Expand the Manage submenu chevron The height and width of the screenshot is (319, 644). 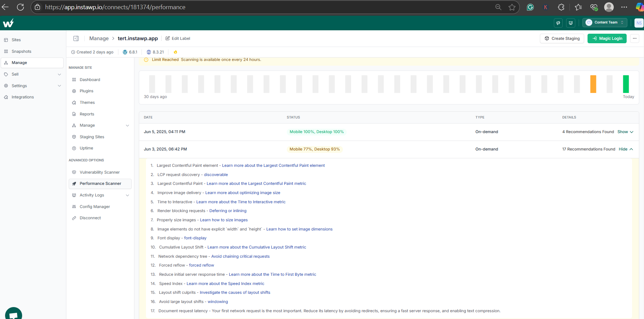coord(128,126)
